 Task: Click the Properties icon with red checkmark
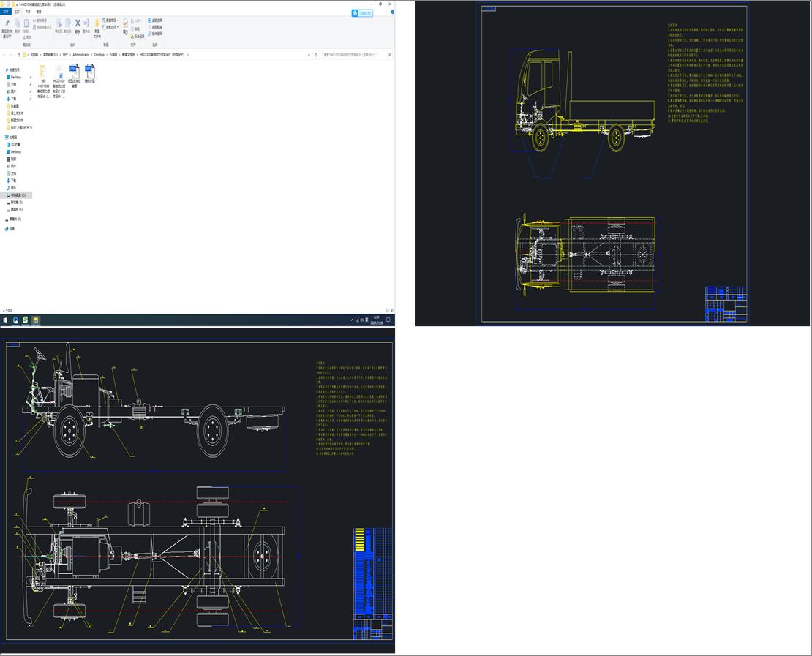(x=125, y=24)
